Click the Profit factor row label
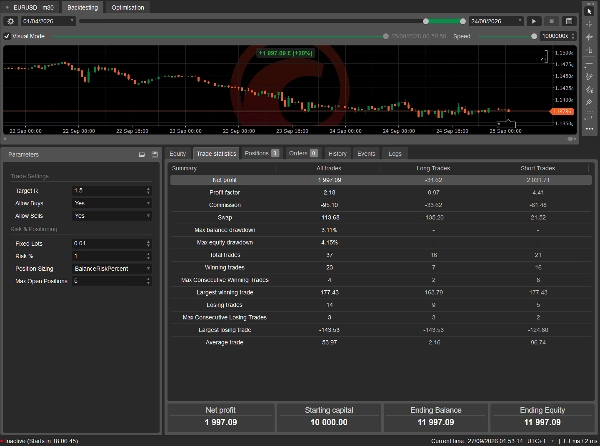This screenshot has width=600, height=446. coord(225,192)
